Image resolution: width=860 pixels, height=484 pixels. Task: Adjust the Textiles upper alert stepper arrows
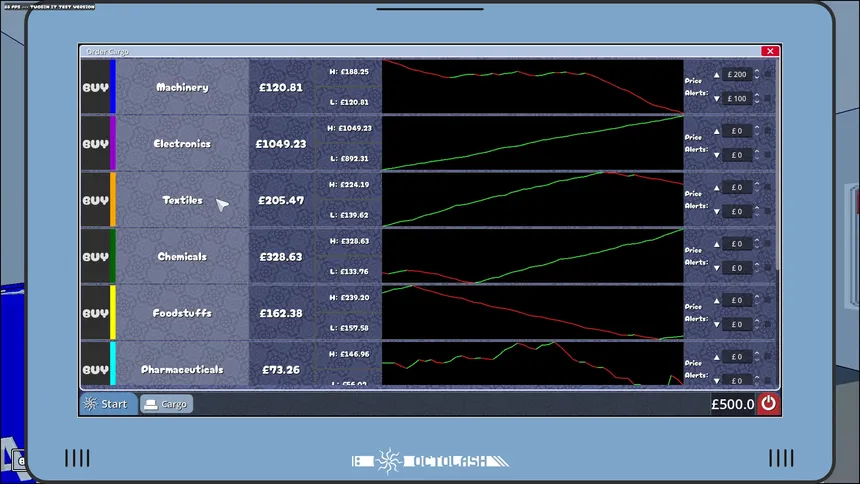(x=757, y=187)
